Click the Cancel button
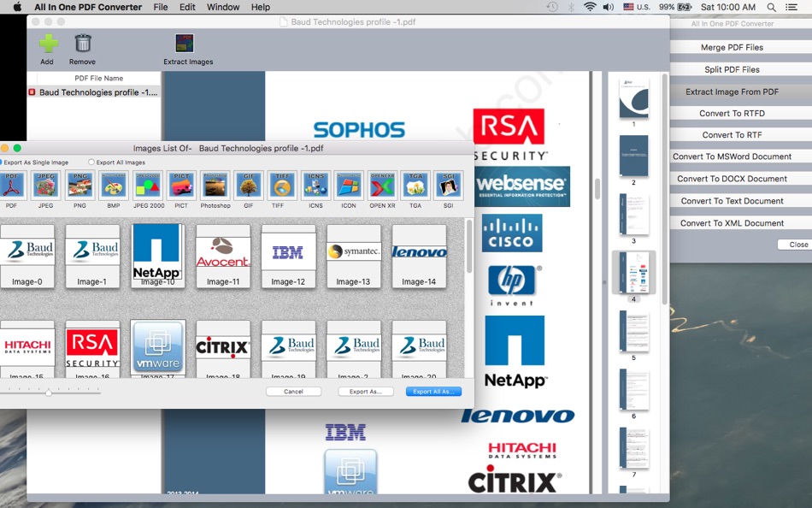 (x=294, y=392)
